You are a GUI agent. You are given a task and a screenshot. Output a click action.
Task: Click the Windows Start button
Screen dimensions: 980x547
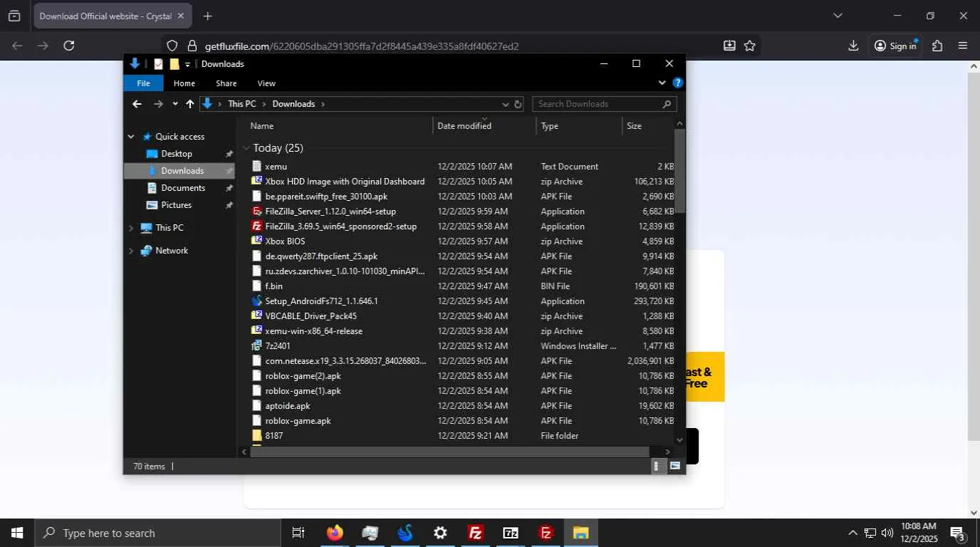[16, 533]
